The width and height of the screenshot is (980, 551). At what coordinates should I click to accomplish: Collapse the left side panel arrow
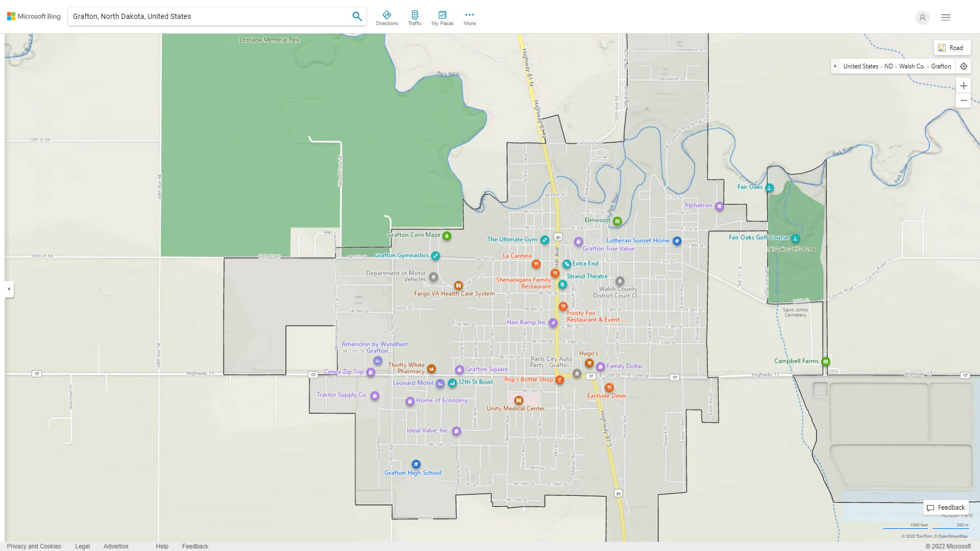pos(8,290)
